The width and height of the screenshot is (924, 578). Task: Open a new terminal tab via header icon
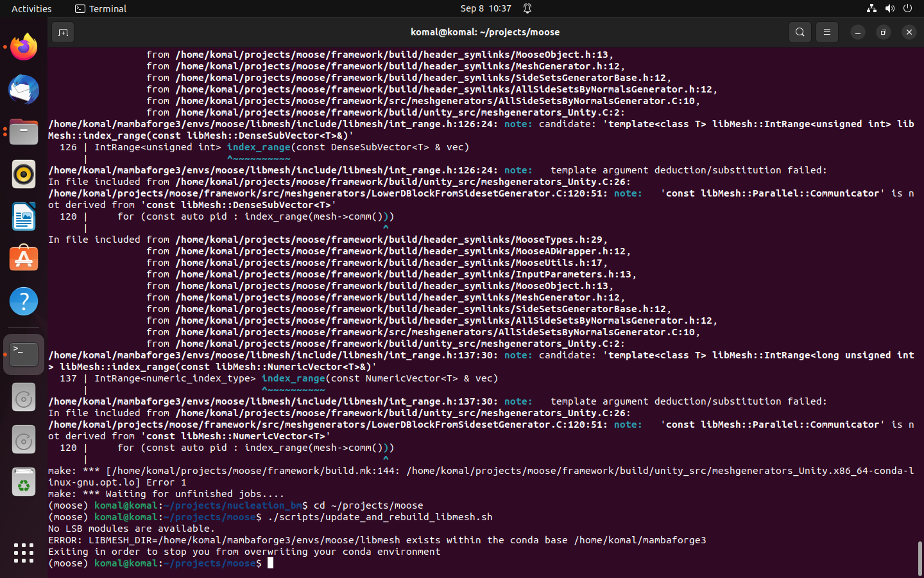pyautogui.click(x=62, y=31)
